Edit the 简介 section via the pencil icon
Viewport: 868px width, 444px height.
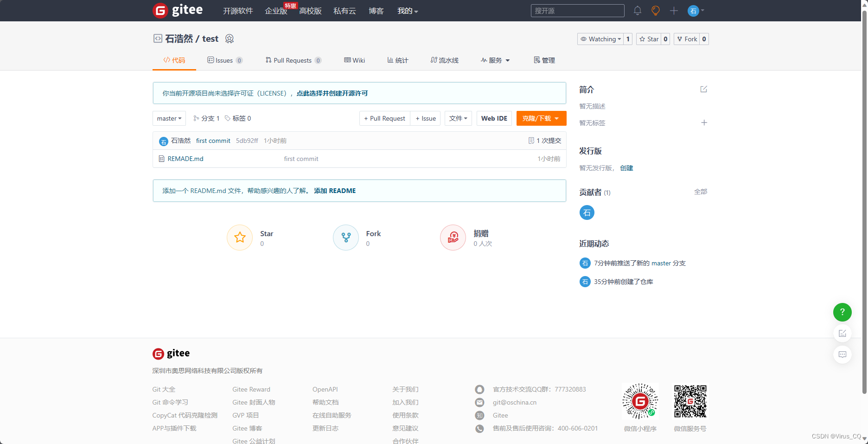tap(704, 89)
